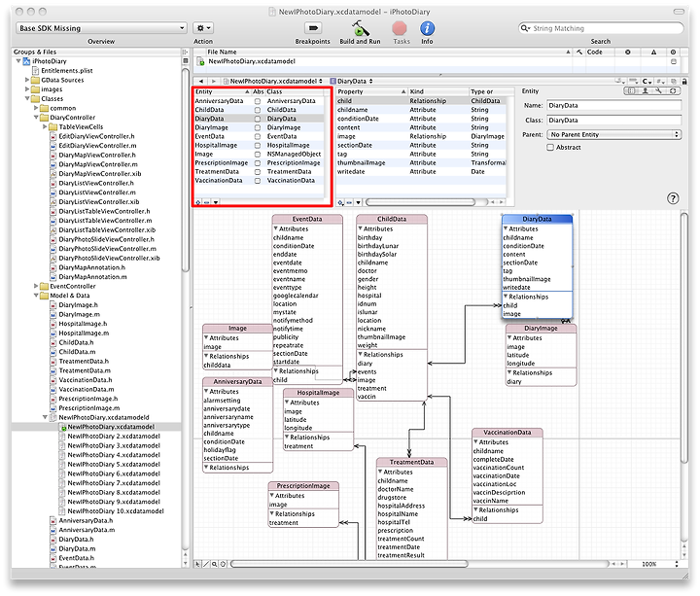Select DiaryMapViewController.xib file
The image size is (700, 596).
tap(100, 174)
